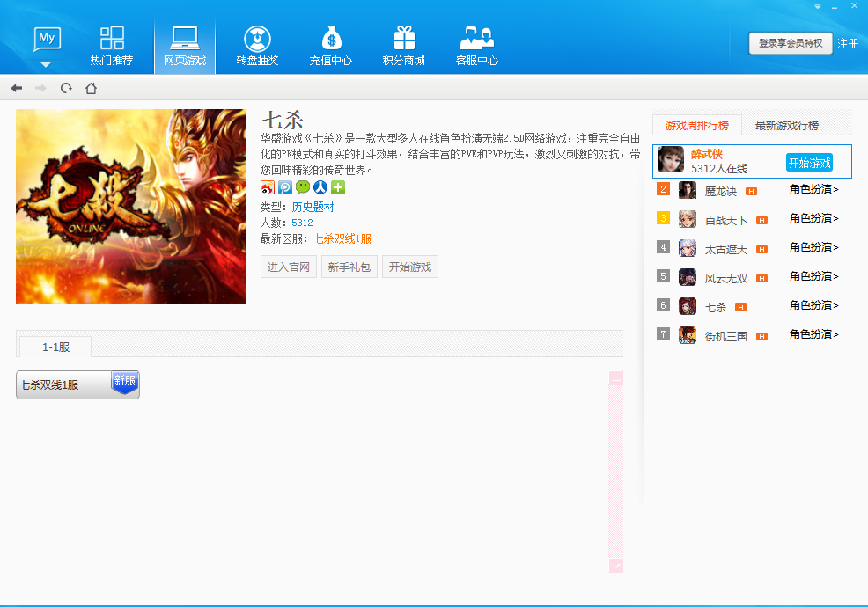The height and width of the screenshot is (607, 868).
Task: Click 街机三国 avatar icon
Action: pos(688,335)
